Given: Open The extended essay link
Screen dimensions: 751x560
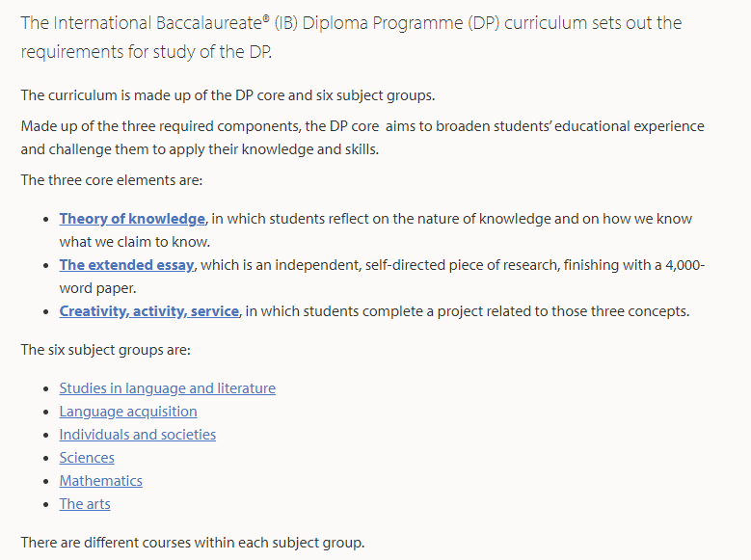Looking at the screenshot, I should [x=126, y=265].
